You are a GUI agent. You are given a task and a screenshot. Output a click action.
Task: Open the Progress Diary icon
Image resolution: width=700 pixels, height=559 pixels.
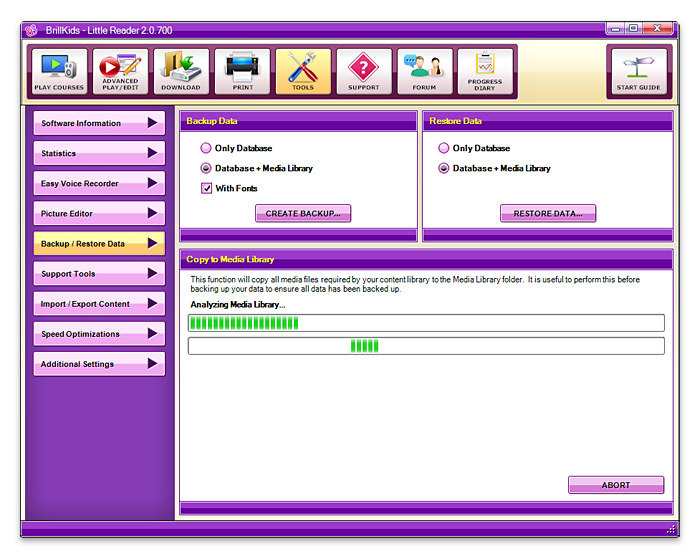pyautogui.click(x=485, y=71)
